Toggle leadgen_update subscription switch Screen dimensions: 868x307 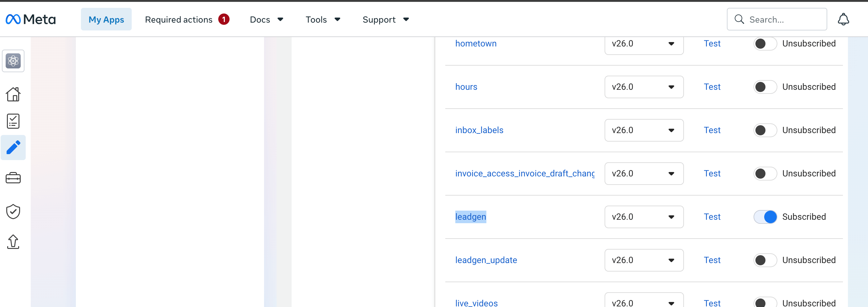pyautogui.click(x=765, y=260)
